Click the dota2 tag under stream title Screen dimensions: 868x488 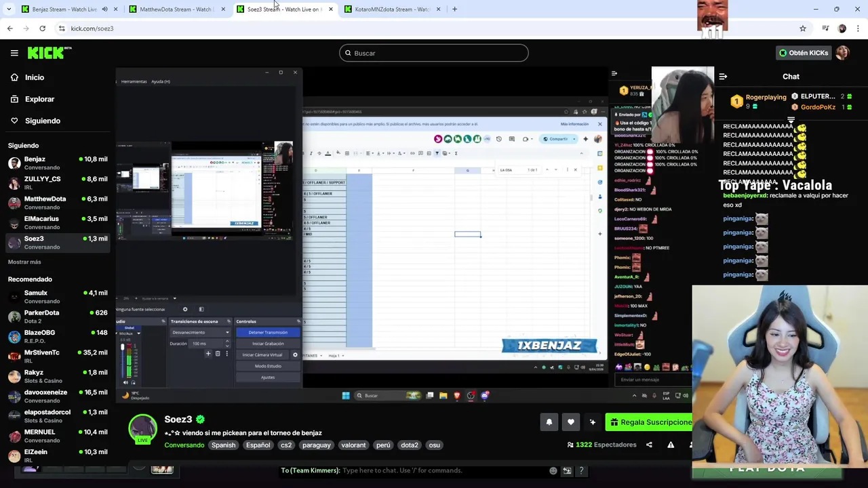[410, 445]
